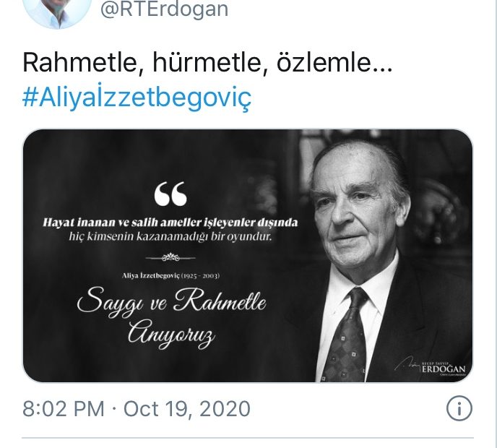Click the portrait of the man in suit
The height and width of the screenshot is (448, 497).
[376, 238]
